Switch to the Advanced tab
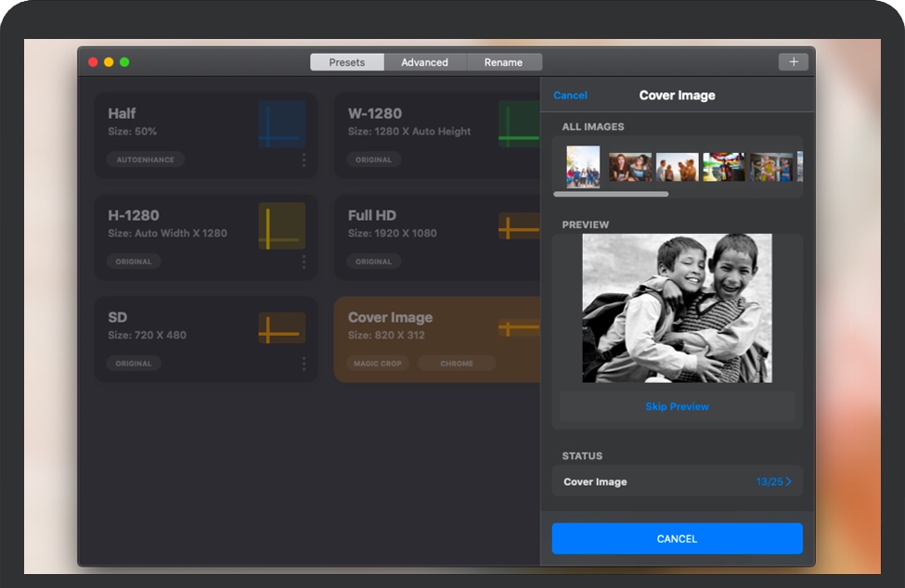The height and width of the screenshot is (588, 905). 424,62
